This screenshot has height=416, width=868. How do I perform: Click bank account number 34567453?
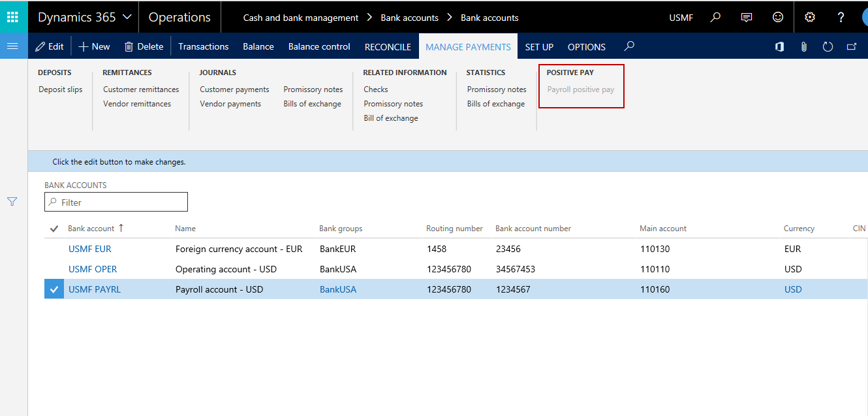pyautogui.click(x=515, y=269)
